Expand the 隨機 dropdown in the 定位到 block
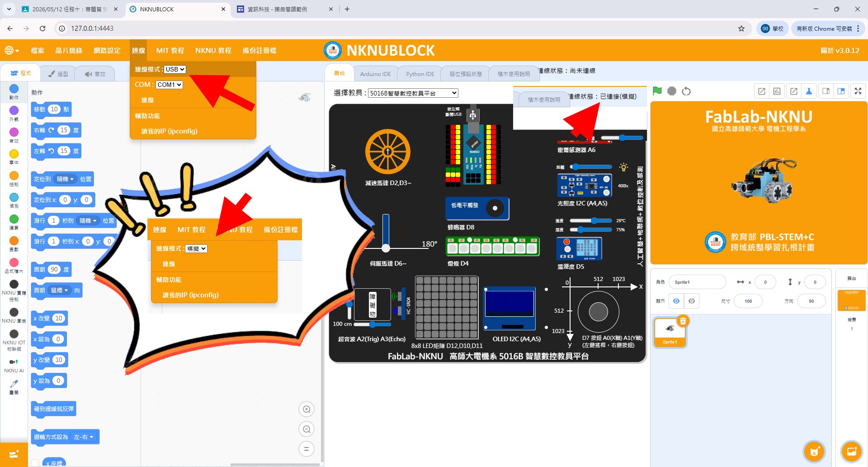Screen dimensions: 868x467 [66, 179]
